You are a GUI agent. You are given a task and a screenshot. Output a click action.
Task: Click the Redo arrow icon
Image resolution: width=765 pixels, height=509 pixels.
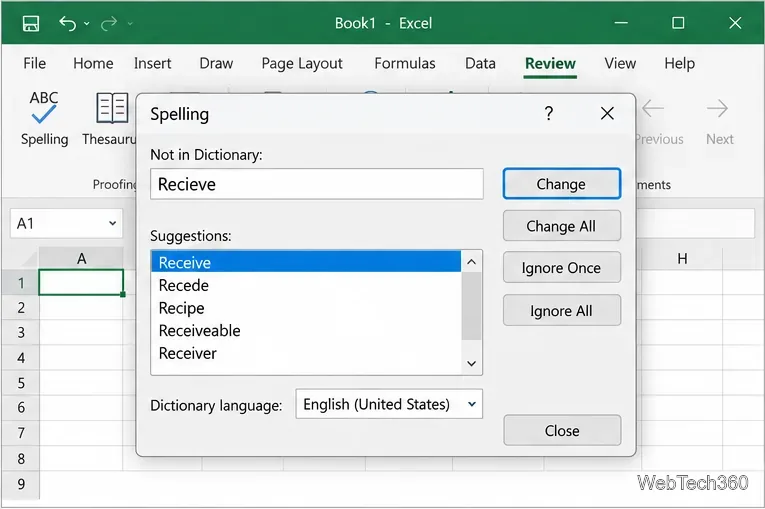click(108, 23)
